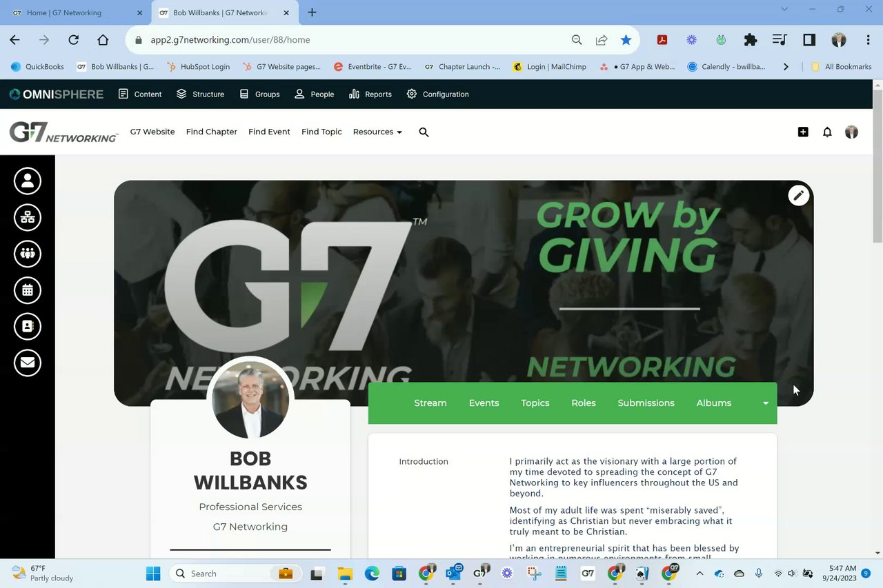Open the G7 Website link
This screenshot has width=883, height=588.
click(x=152, y=132)
